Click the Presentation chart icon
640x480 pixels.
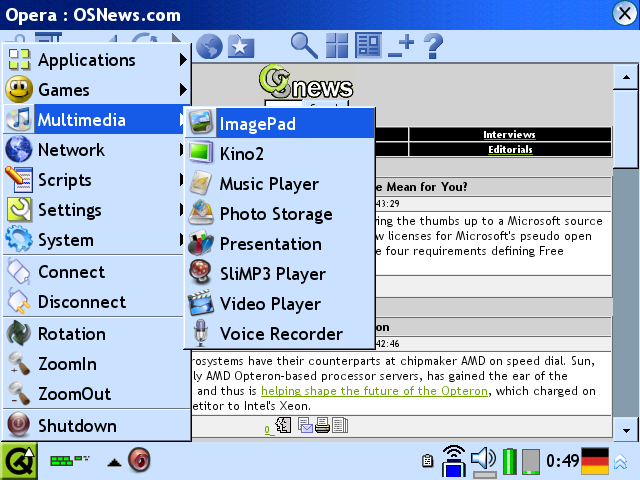pos(201,243)
